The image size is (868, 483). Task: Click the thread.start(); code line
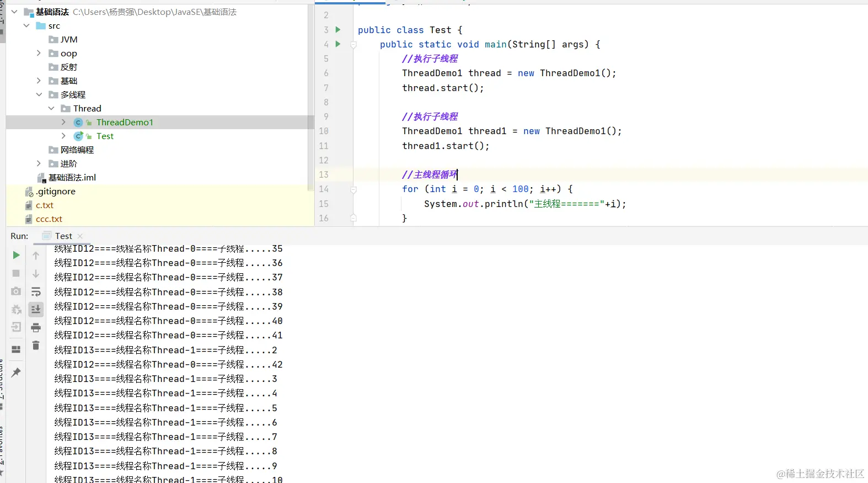point(443,88)
